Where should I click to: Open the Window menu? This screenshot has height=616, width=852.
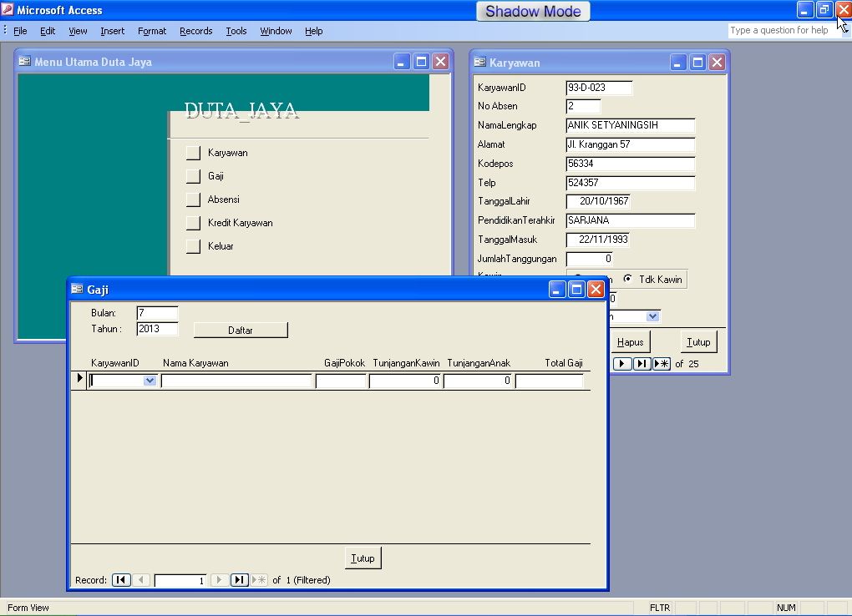tap(276, 31)
